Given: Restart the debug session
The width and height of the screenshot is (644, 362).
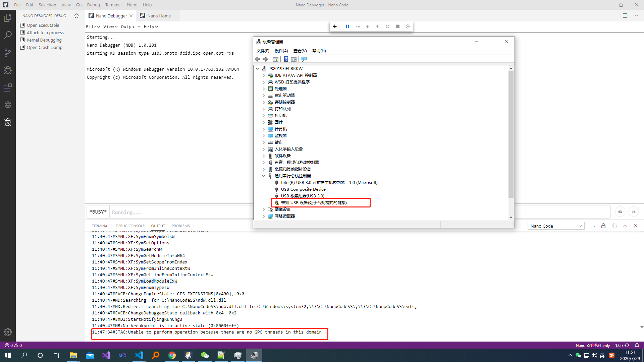Looking at the screenshot, I should click(x=388, y=26).
